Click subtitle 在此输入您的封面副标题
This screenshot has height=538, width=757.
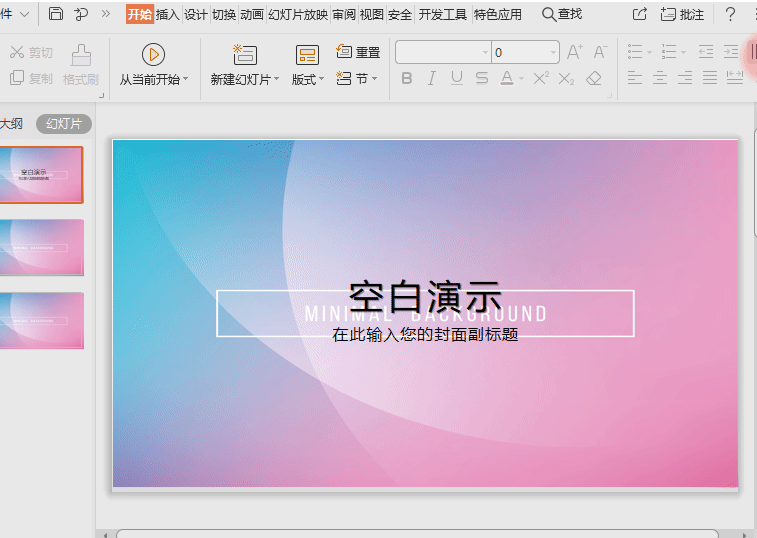(425, 334)
